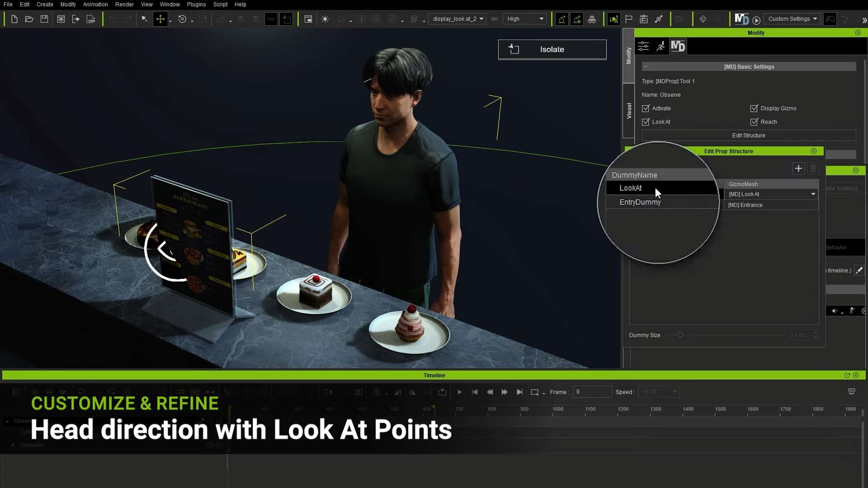Viewport: 868px width, 488px height.
Task: Open the Plugins menu
Action: click(196, 4)
